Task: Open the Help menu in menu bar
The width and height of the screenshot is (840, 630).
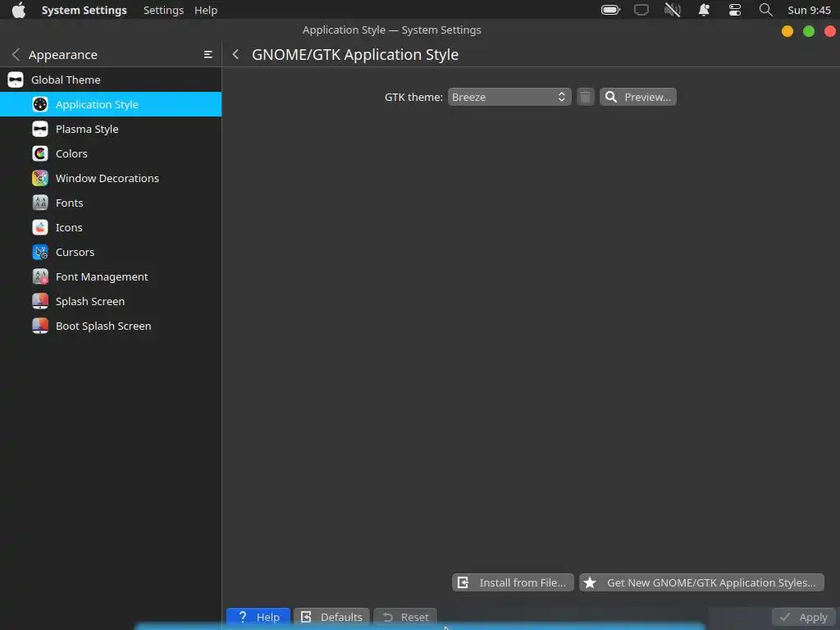Action: [x=206, y=10]
